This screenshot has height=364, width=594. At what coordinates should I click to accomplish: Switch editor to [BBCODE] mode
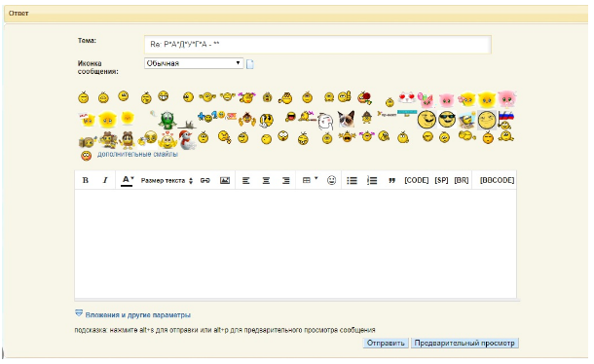click(497, 180)
